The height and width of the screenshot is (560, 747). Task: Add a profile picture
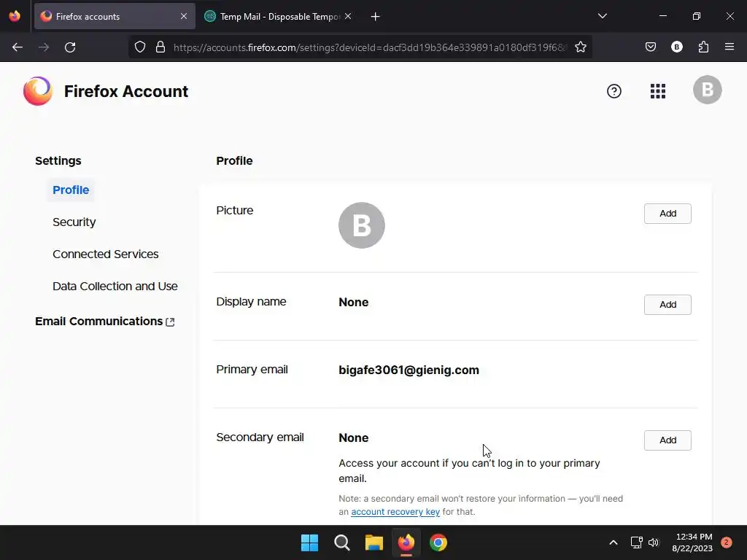pos(667,214)
